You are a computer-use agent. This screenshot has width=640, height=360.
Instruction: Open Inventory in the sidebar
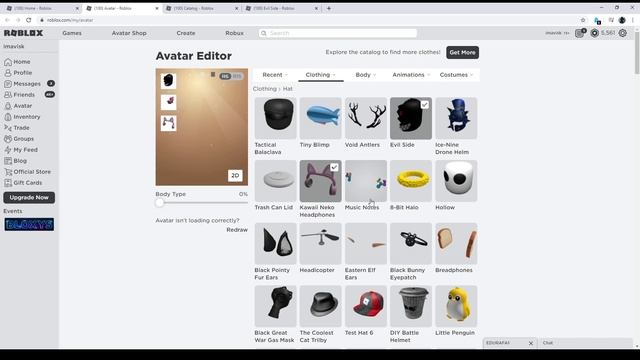22,117
